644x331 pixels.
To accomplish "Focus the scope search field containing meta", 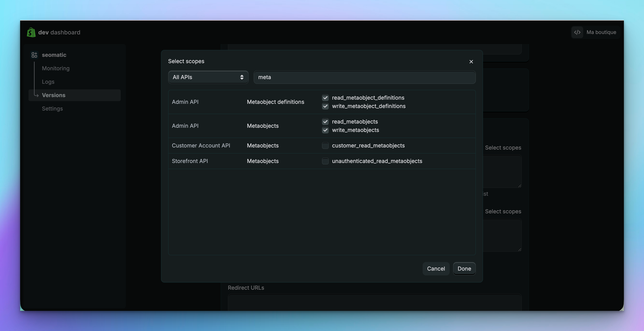I will (365, 77).
